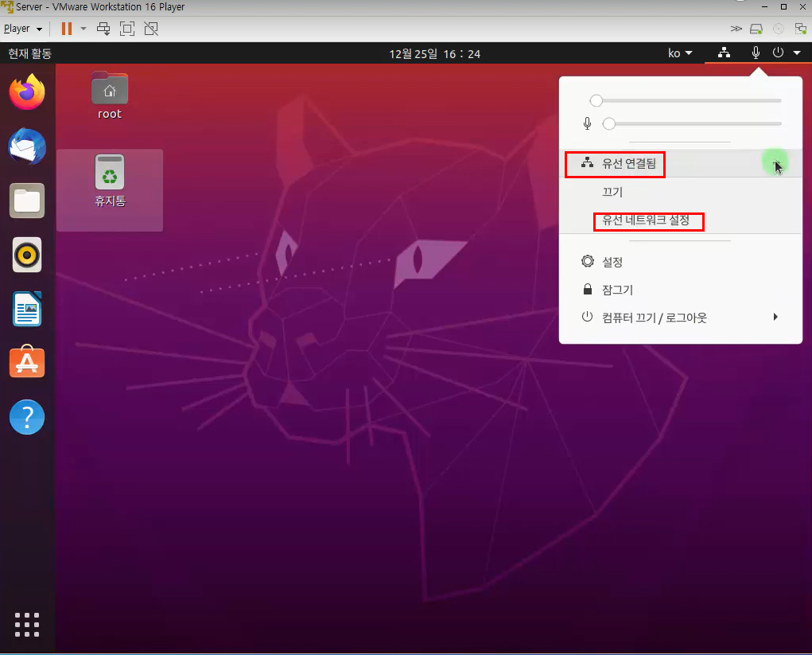812x655 pixels.
Task: Adjust the microphone input slider
Action: coord(692,124)
